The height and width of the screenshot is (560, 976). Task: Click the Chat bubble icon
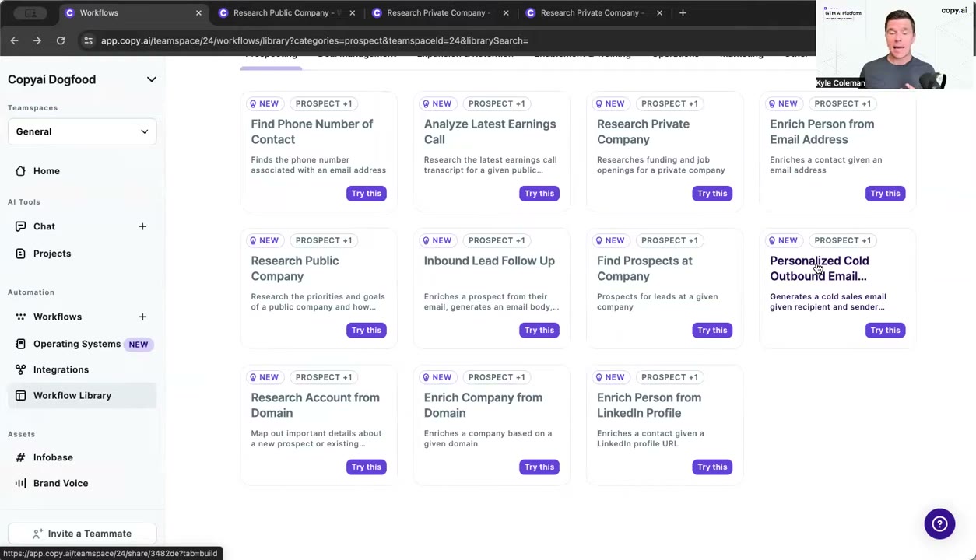[20, 226]
